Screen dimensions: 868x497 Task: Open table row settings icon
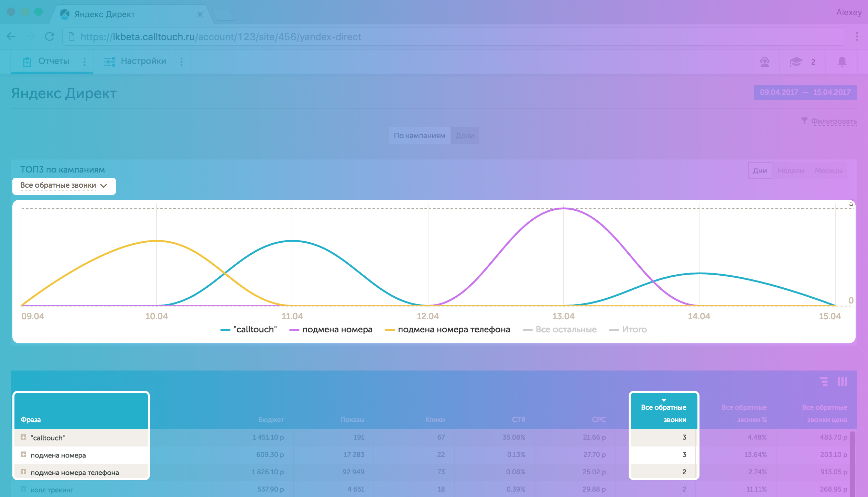tap(824, 382)
